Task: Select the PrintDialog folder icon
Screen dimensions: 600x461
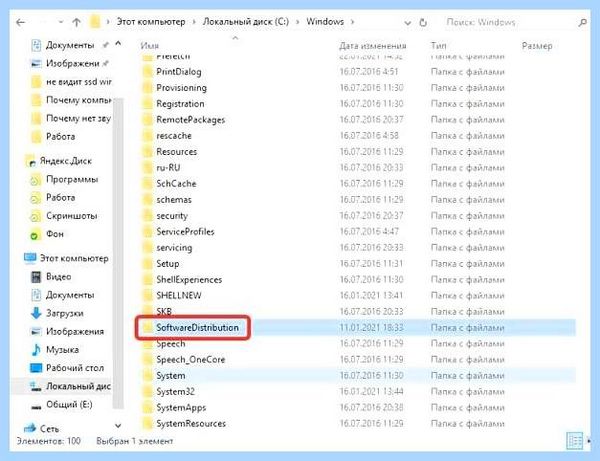Action: [147, 72]
